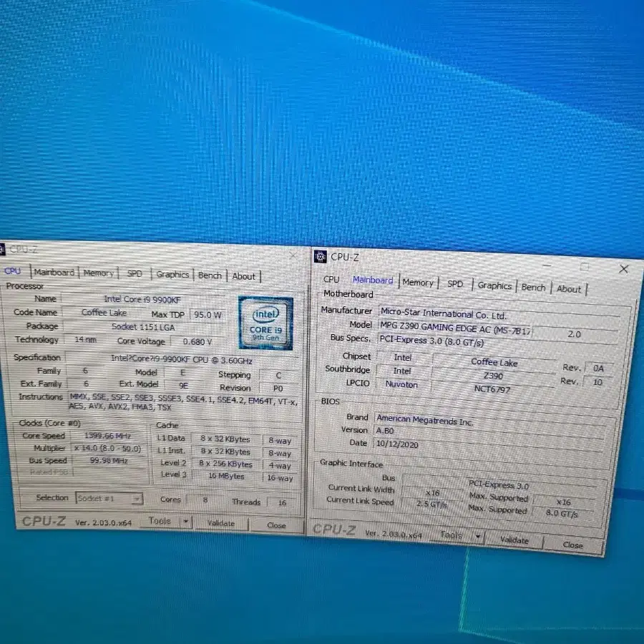Open About tab in the left CPU-Z window
The width and height of the screenshot is (644, 644).
click(243, 276)
